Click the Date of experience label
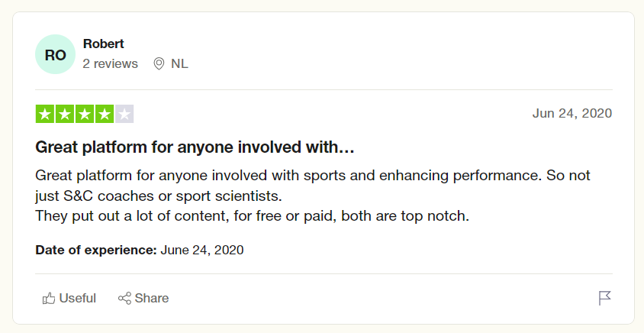This screenshot has width=644, height=333. pos(96,250)
